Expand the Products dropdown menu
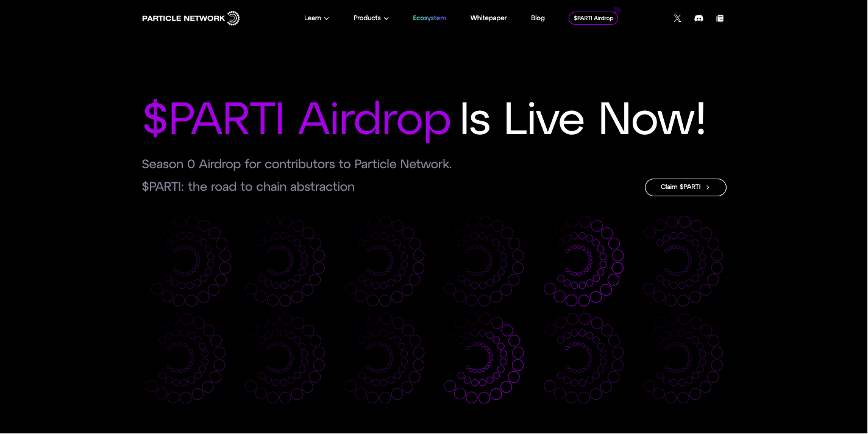Viewport: 868px width, 434px height. click(x=371, y=18)
